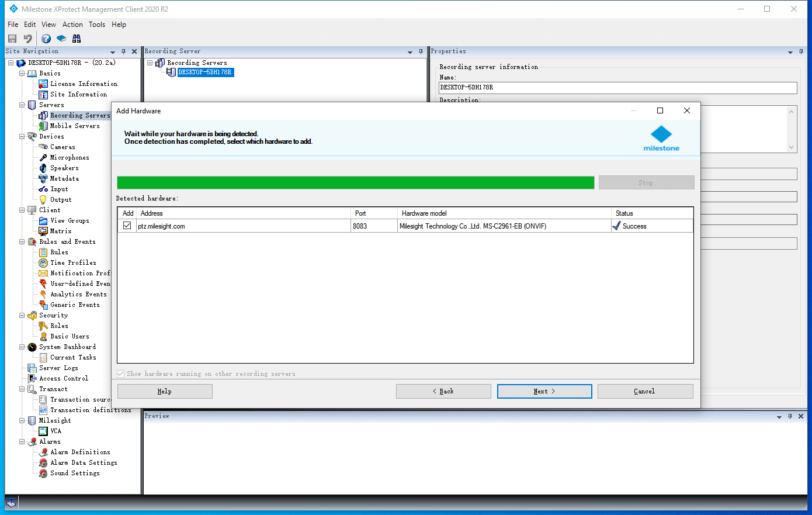The image size is (812, 515).
Task: Open the Action menu
Action: pyautogui.click(x=72, y=25)
